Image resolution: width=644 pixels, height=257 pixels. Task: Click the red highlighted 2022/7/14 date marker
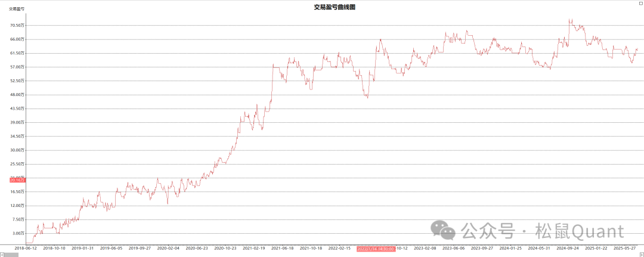pos(376,248)
